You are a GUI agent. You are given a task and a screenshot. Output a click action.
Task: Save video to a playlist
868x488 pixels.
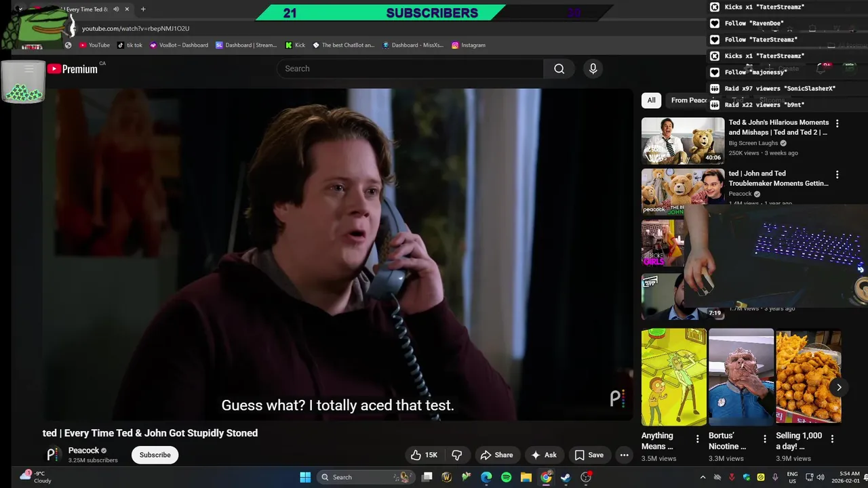(589, 455)
